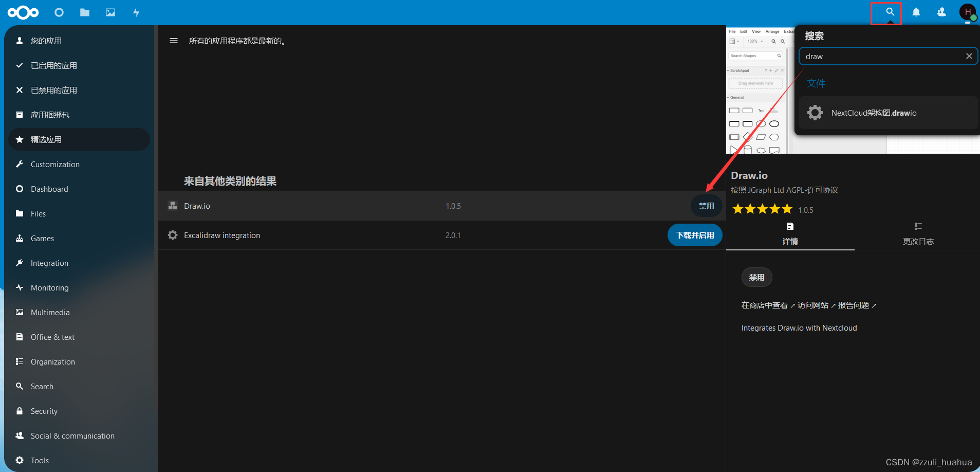
Task: Click version 1.0.5 in Draw.io row
Action: click(453, 206)
